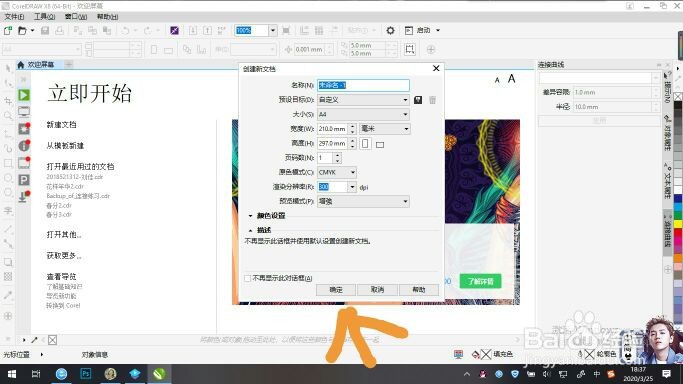Select the blue swatch in the color palette

coord(678,200)
